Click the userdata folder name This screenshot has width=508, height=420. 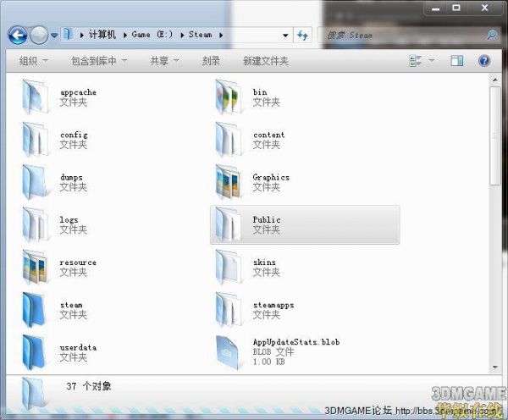78,347
